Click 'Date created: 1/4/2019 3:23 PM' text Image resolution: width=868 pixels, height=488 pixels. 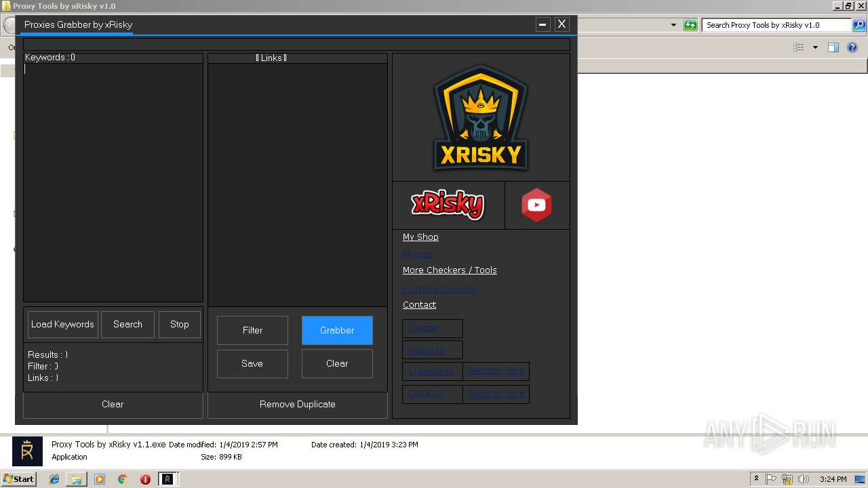pos(365,445)
